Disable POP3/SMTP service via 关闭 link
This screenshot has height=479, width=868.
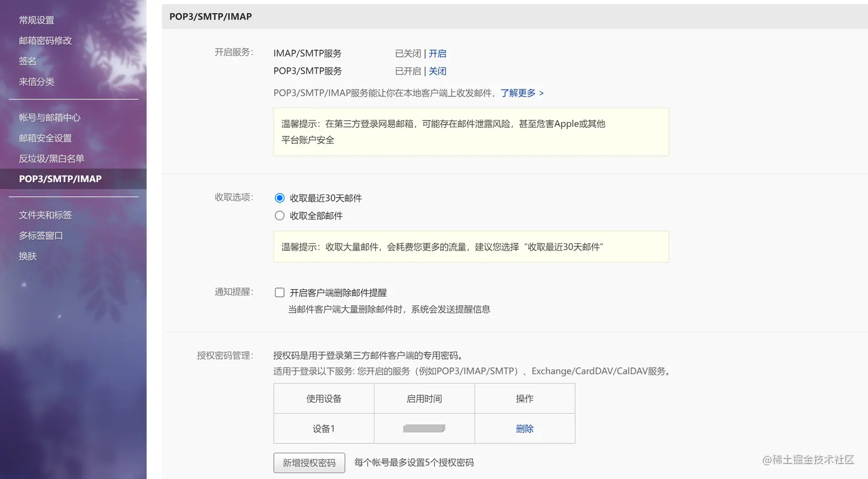pyautogui.click(x=437, y=71)
